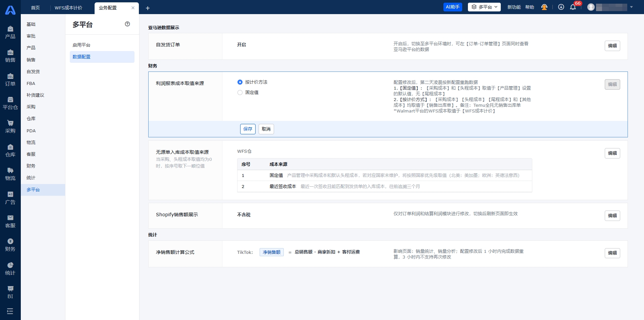This screenshot has width=644, height=320.
Task: Open the user account dropdown arrow
Action: pyautogui.click(x=631, y=7)
